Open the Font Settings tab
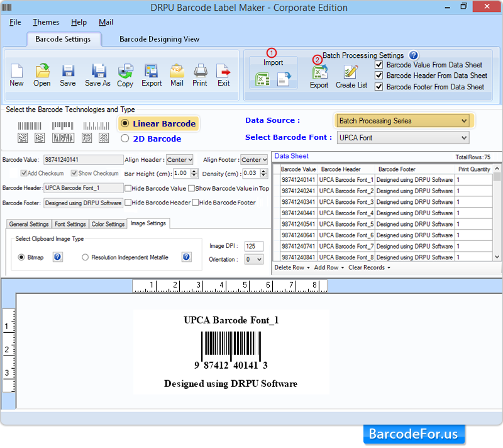The height and width of the screenshot is (448, 503). coord(70,224)
